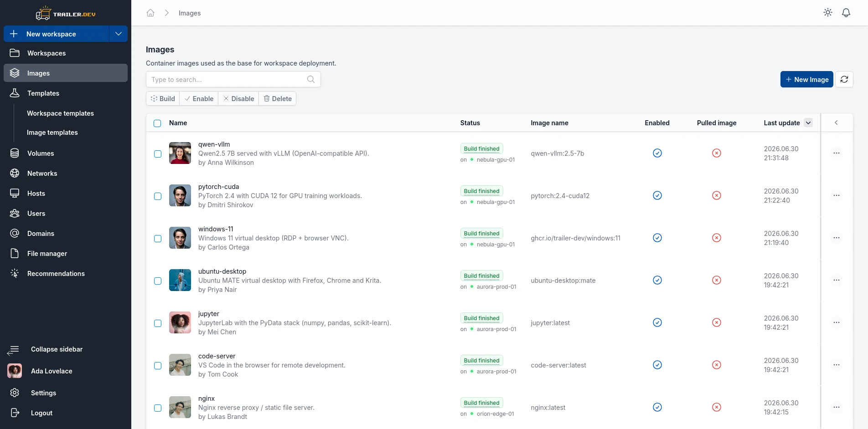
Task: Open Hosts in sidebar
Action: [x=66, y=193]
